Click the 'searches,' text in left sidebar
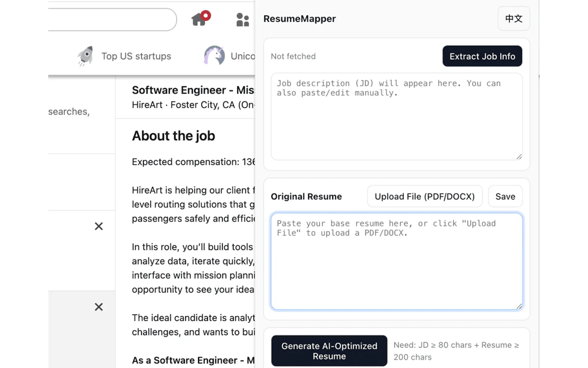The width and height of the screenshot is (588, 368). 69,112
